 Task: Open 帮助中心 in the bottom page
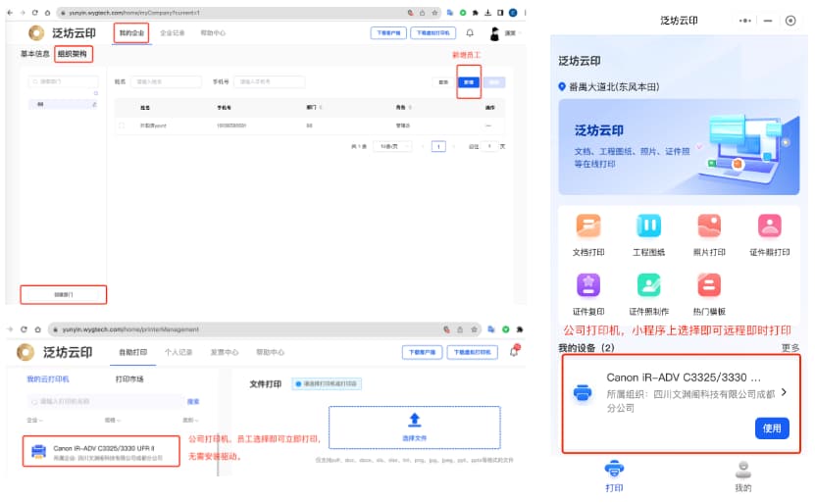pyautogui.click(x=271, y=352)
